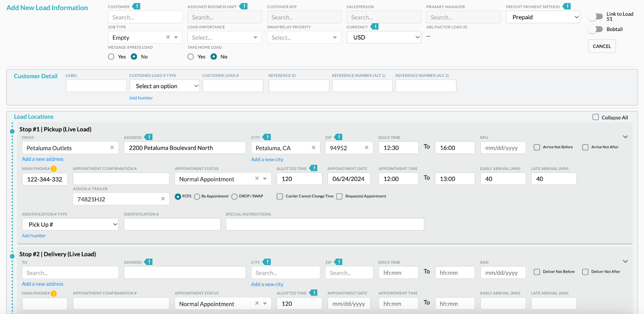Image resolution: width=644 pixels, height=314 pixels.
Task: Click Add Number under Customer Detail
Action: click(x=141, y=98)
